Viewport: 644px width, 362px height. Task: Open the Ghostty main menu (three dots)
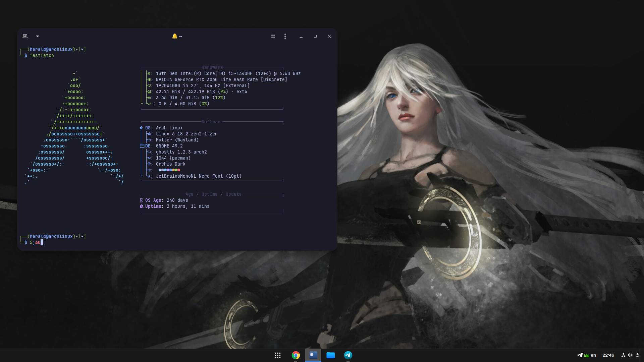click(285, 36)
